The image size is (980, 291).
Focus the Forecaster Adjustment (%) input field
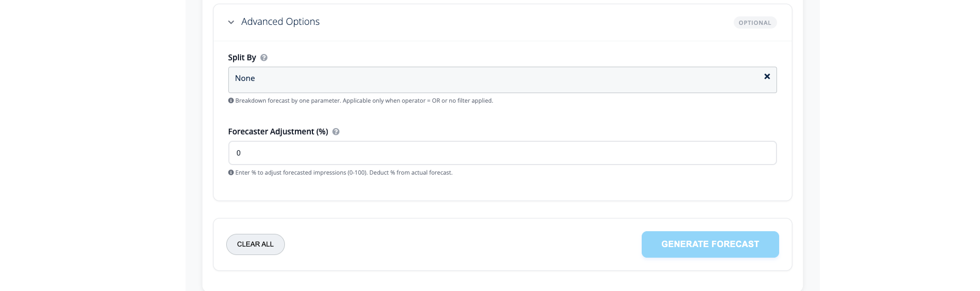(x=502, y=153)
